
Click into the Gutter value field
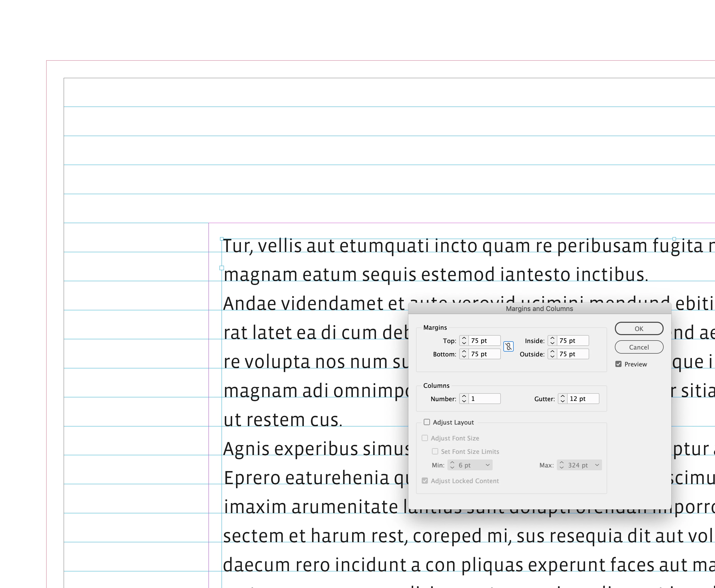583,399
